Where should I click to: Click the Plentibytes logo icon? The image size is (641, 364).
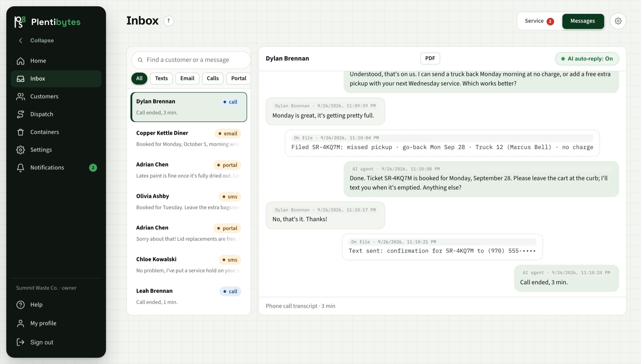[x=20, y=22]
